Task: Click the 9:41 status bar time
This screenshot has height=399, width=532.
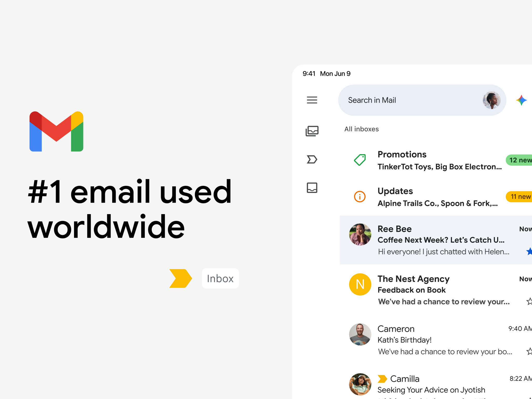Action: 309,74
